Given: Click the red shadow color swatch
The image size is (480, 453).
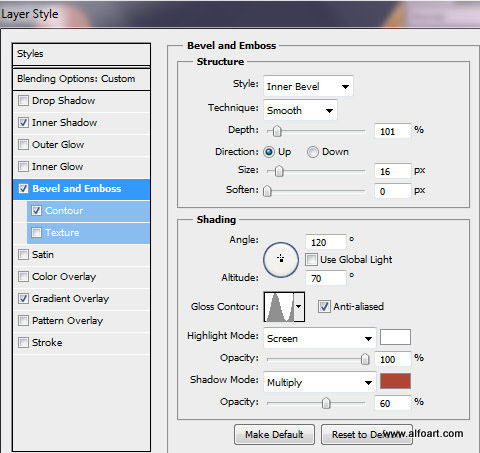Looking at the screenshot, I should point(395,381).
